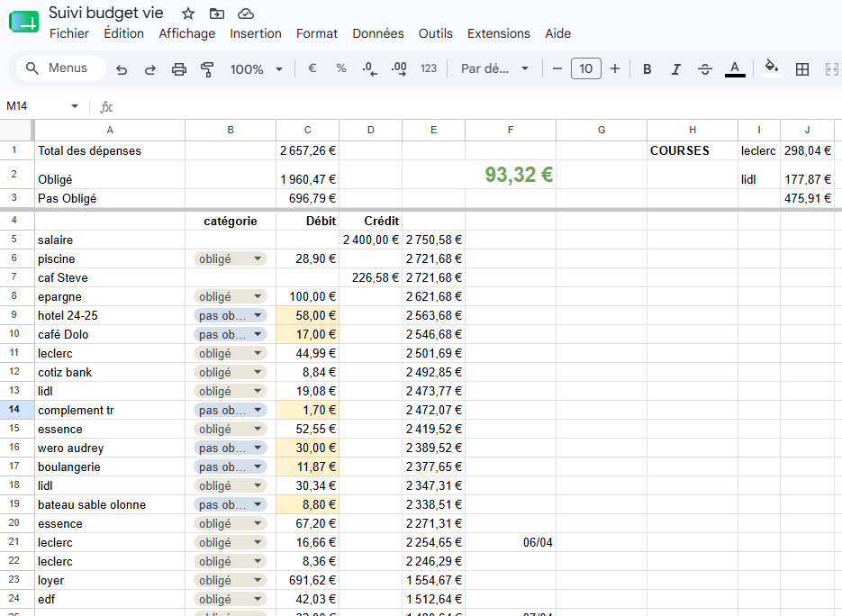Open the Édition menu

[123, 33]
